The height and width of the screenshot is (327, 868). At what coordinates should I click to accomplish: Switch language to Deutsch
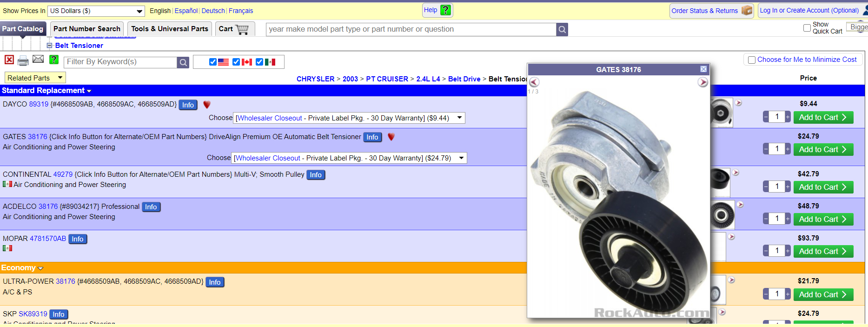point(213,11)
